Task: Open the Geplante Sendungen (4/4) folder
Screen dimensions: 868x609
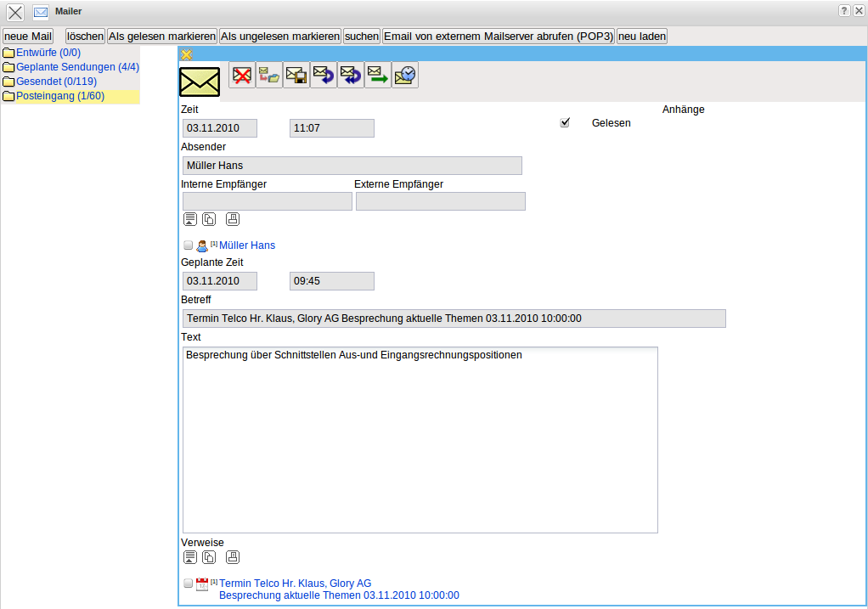Action: [x=77, y=67]
